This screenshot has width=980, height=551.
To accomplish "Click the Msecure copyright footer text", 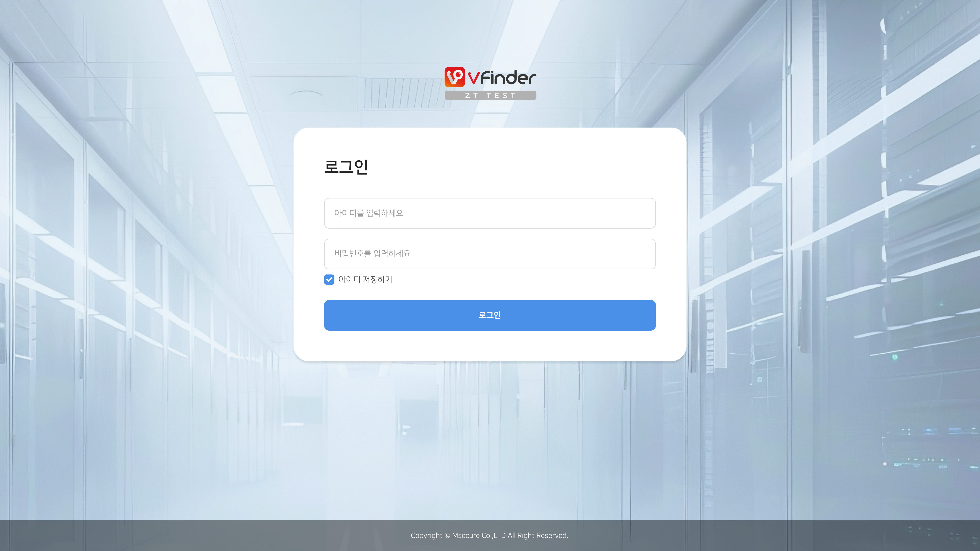I will 489,535.
